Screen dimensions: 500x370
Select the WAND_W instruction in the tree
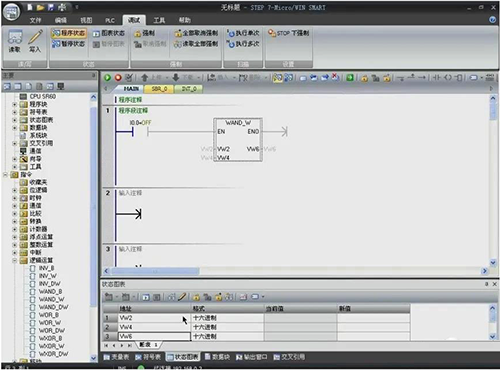[51, 299]
